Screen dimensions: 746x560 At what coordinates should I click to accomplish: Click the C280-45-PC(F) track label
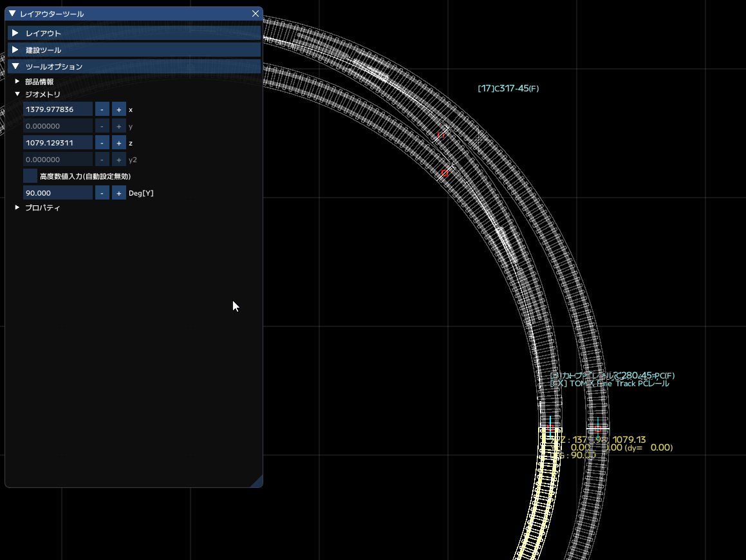(x=645, y=375)
